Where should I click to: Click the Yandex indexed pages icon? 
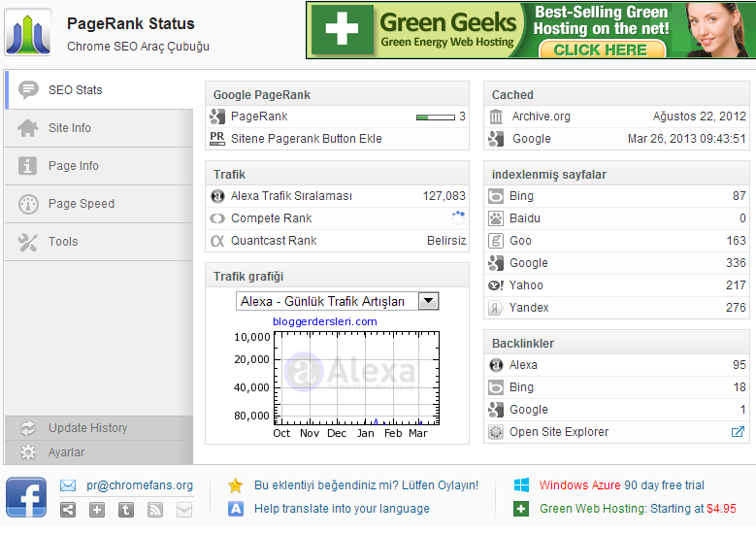pyautogui.click(x=496, y=308)
